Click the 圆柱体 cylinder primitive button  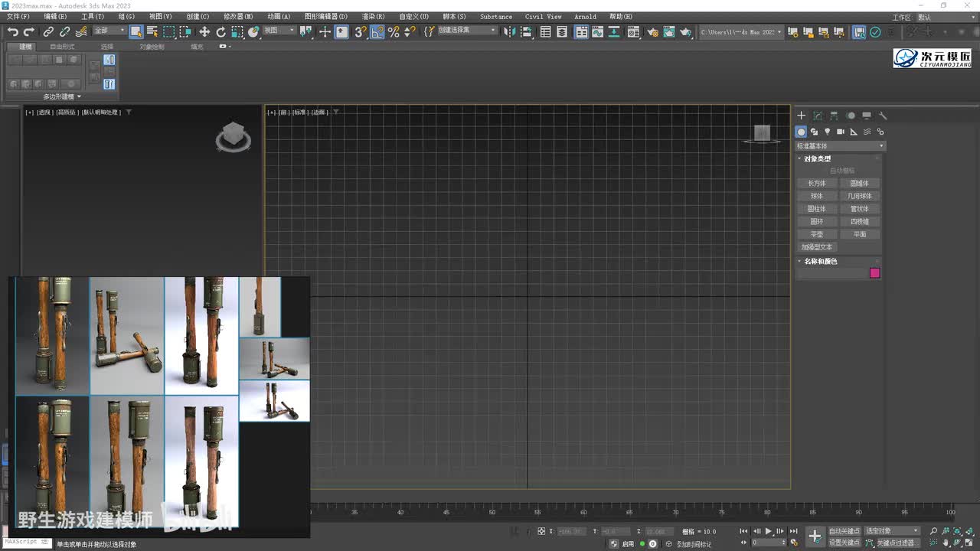pyautogui.click(x=817, y=209)
